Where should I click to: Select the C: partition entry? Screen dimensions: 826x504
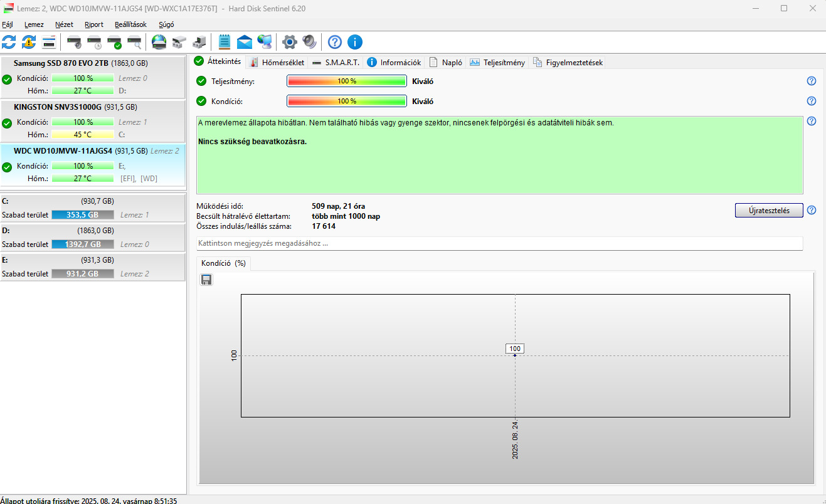point(93,209)
